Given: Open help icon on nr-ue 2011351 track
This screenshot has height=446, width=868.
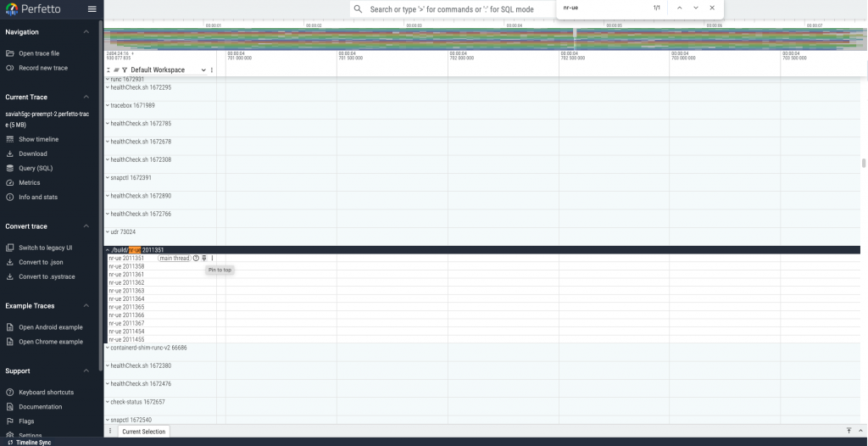Looking at the screenshot, I should 196,258.
